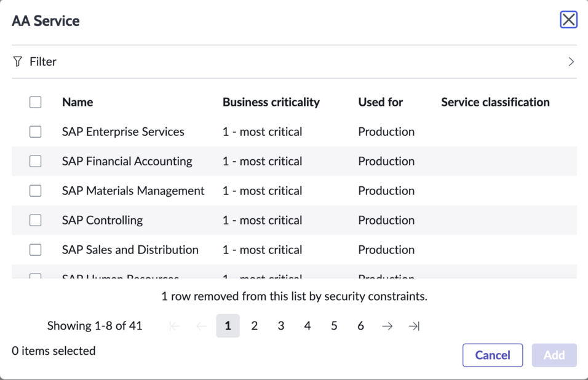
Task: Open page 4 of results
Action: pyautogui.click(x=308, y=326)
